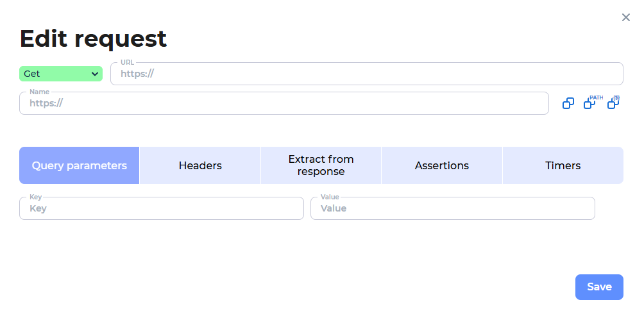The width and height of the screenshot is (644, 316).
Task: Click the copy PATH icon
Action: 590,103
